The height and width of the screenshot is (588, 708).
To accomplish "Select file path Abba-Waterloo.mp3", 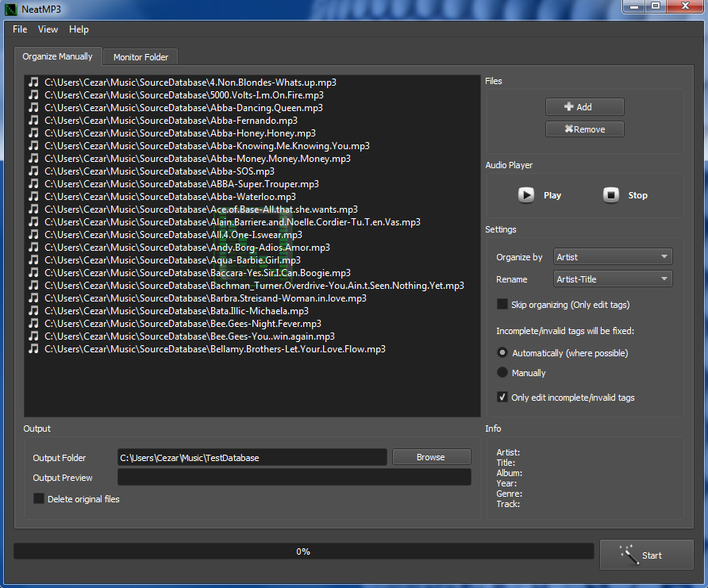I will point(170,196).
